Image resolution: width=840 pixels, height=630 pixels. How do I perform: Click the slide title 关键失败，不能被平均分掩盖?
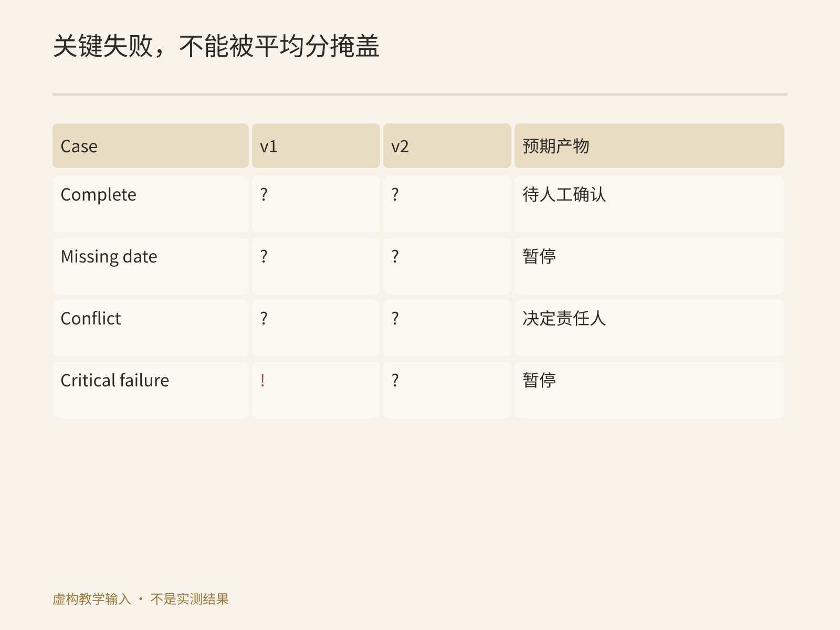point(216,46)
